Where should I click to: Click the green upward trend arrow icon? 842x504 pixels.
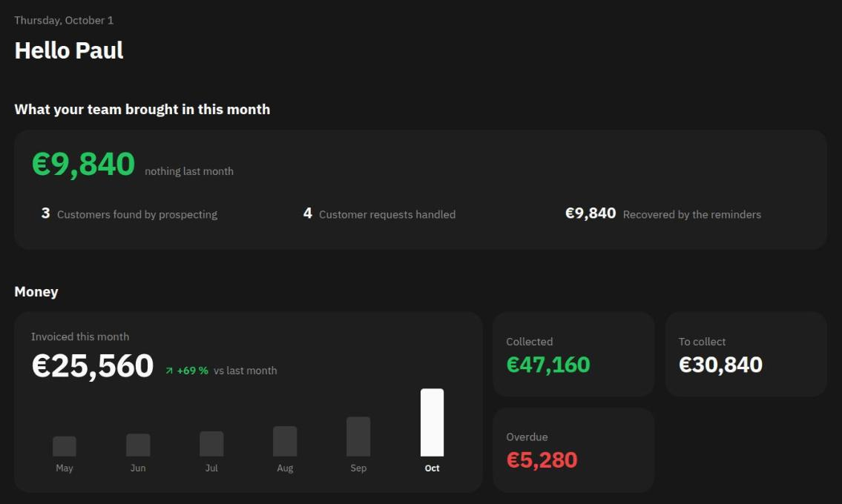click(169, 371)
